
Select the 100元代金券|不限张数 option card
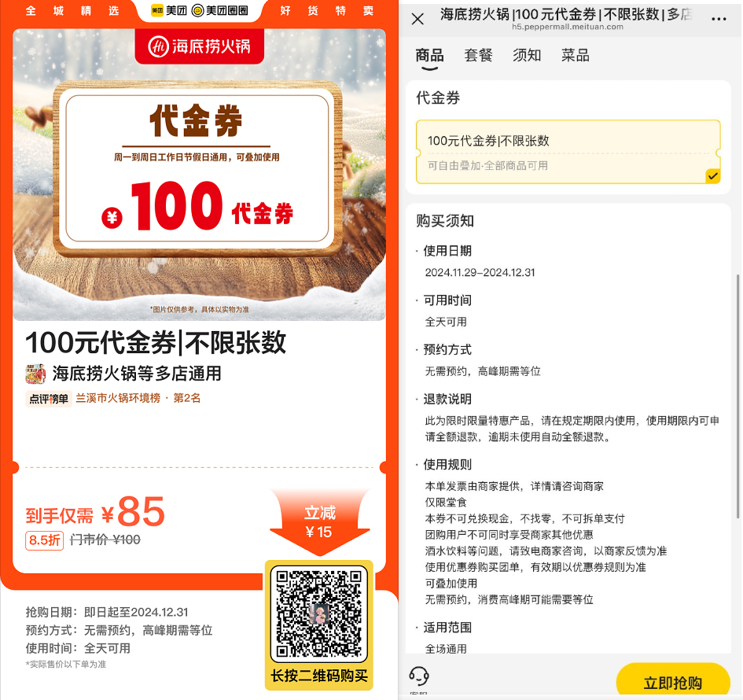(x=568, y=152)
